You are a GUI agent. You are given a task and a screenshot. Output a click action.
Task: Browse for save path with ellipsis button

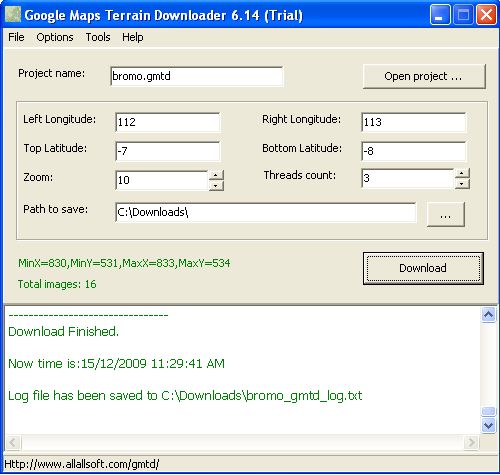click(x=446, y=214)
